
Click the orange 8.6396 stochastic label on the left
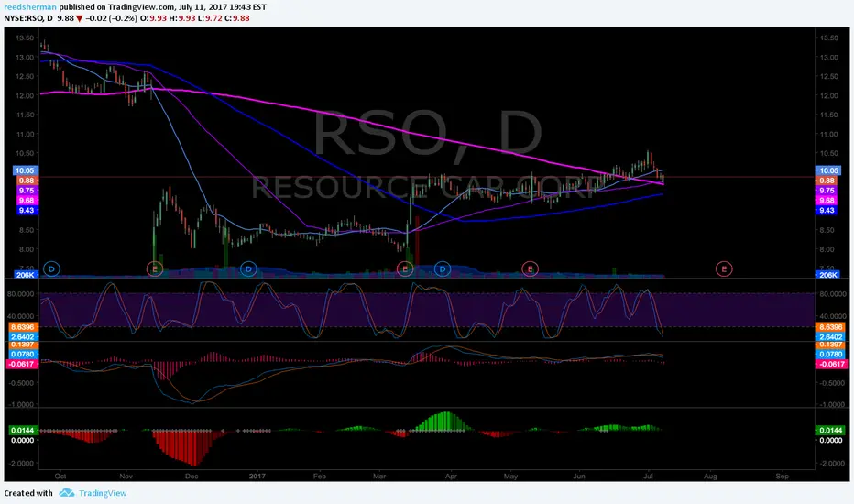(22, 327)
